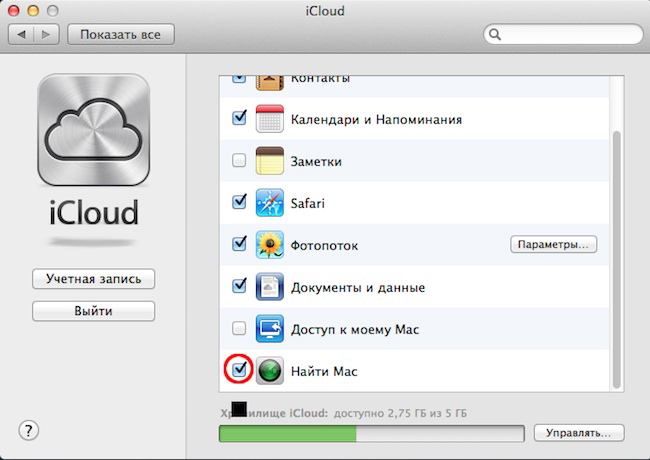Click the Управлять storage button
Image resolution: width=650 pixels, height=460 pixels.
[578, 433]
